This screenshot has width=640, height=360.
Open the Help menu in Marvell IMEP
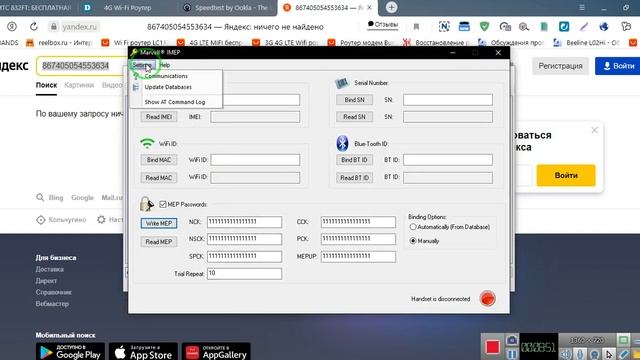point(164,65)
